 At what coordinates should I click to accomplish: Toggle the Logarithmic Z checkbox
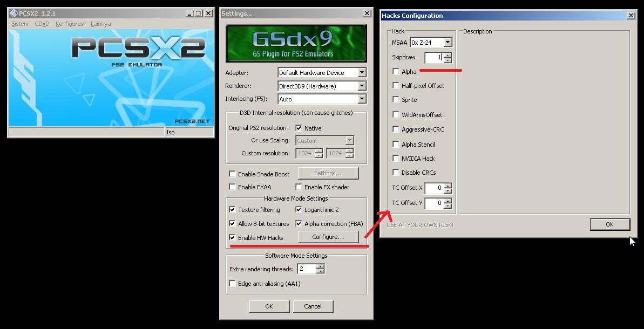[x=299, y=210]
